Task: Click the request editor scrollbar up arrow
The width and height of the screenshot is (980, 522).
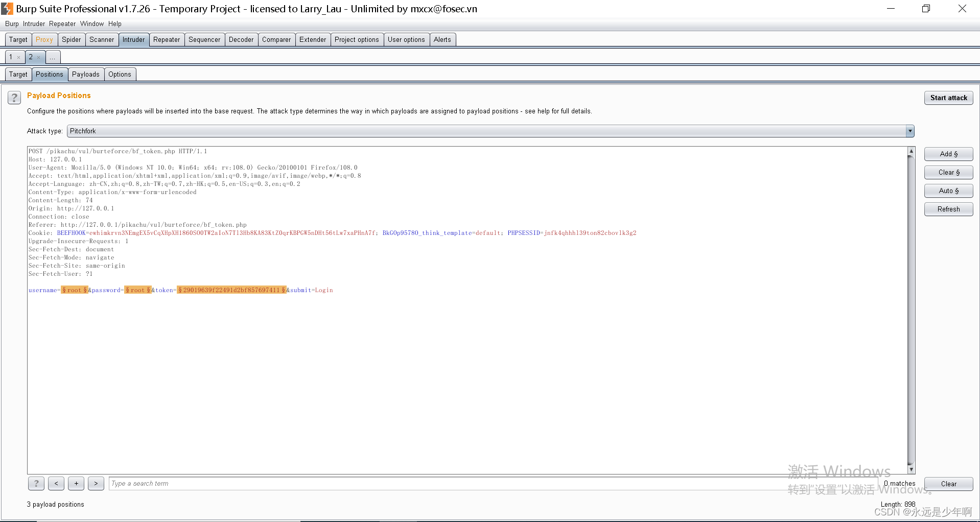Action: point(911,151)
